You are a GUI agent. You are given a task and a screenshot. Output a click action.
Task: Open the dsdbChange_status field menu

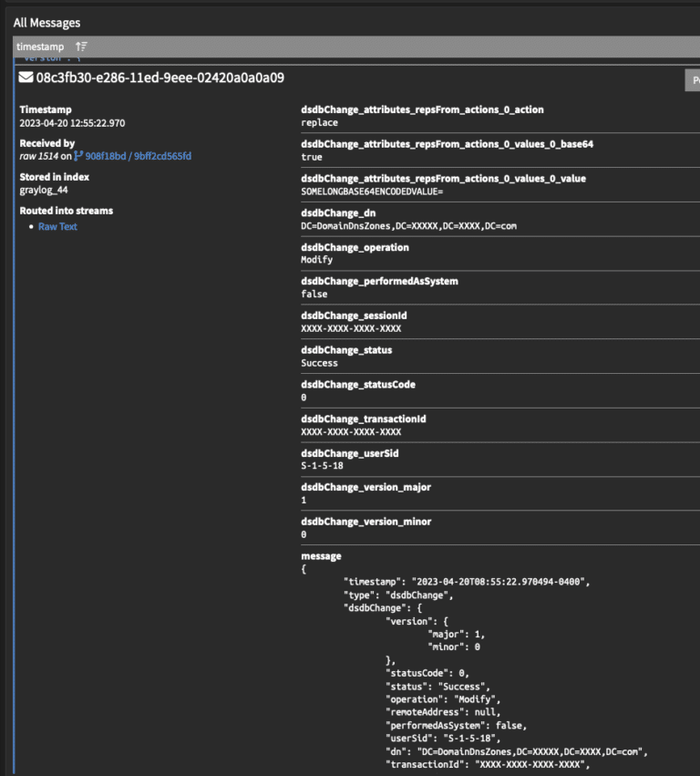pyautogui.click(x=346, y=349)
